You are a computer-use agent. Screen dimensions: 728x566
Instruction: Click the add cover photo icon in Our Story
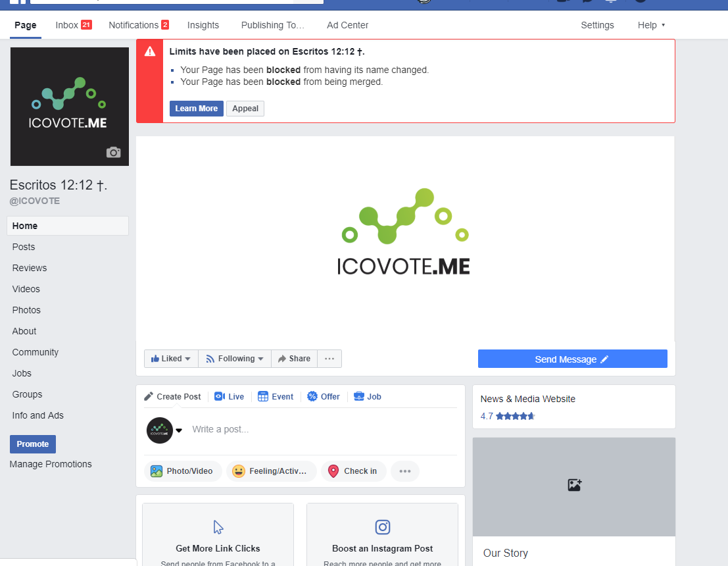(574, 484)
